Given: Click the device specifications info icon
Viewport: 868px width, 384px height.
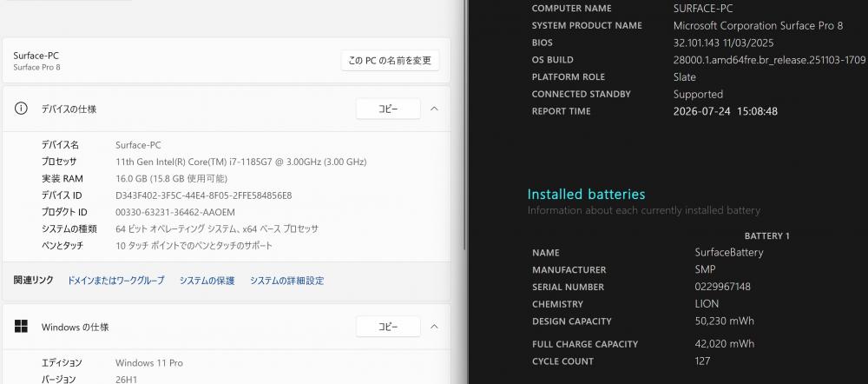Looking at the screenshot, I should (21, 109).
